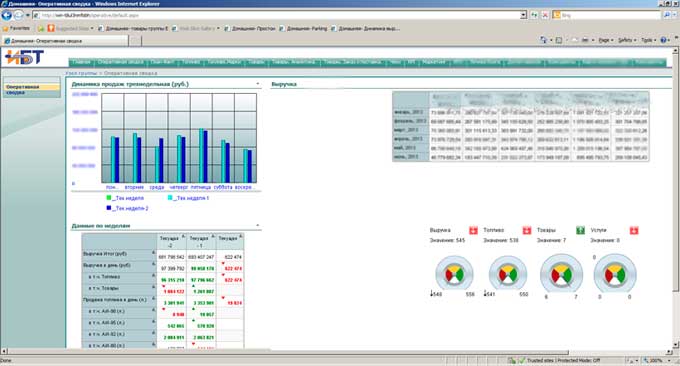
Task: Click the Выручка gauge dial
Action: coord(454,274)
